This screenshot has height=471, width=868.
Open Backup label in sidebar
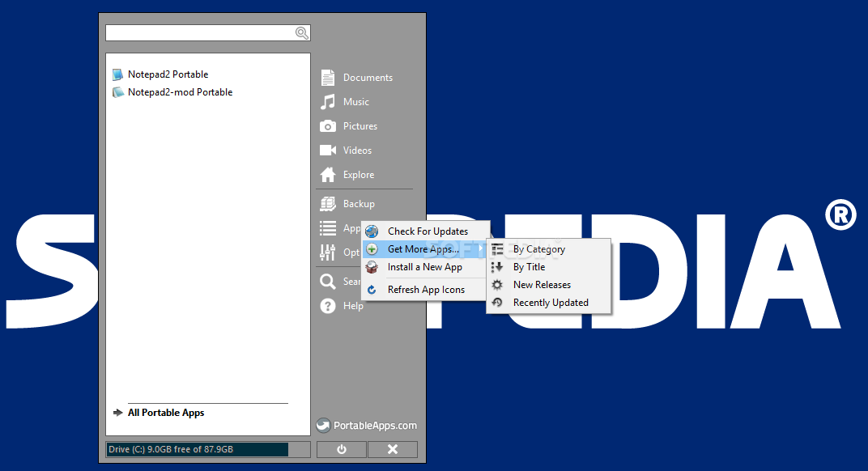click(359, 204)
